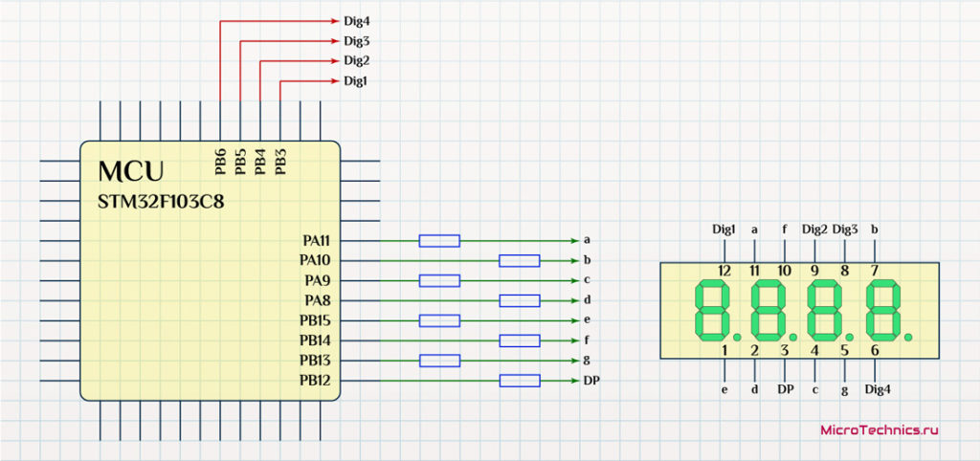Image resolution: width=980 pixels, height=461 pixels.
Task: Click the e label below display pin 1
Action: [x=724, y=390]
